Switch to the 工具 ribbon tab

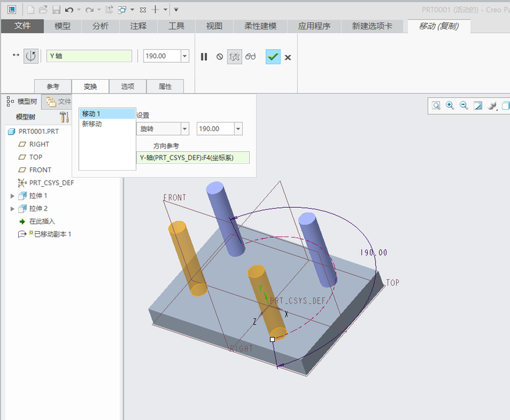point(176,26)
